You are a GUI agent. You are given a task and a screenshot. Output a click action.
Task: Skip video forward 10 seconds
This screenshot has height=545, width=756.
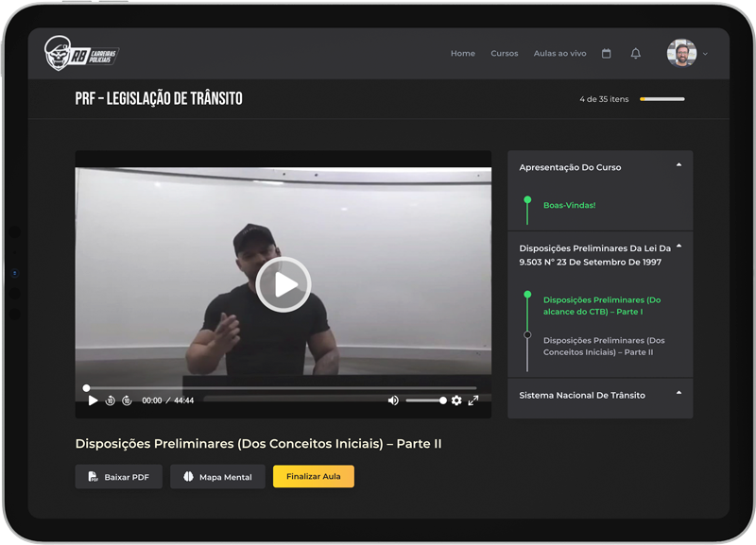tap(127, 400)
